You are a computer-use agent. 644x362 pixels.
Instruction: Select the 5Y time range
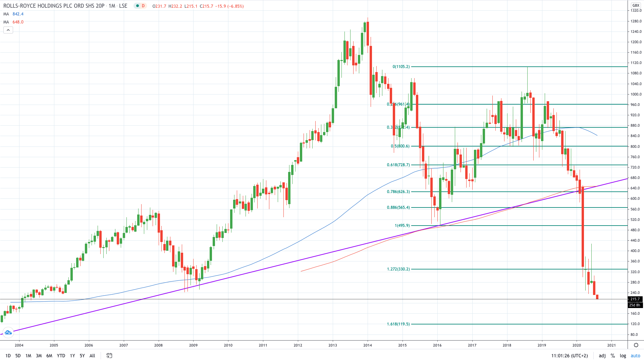click(x=82, y=356)
